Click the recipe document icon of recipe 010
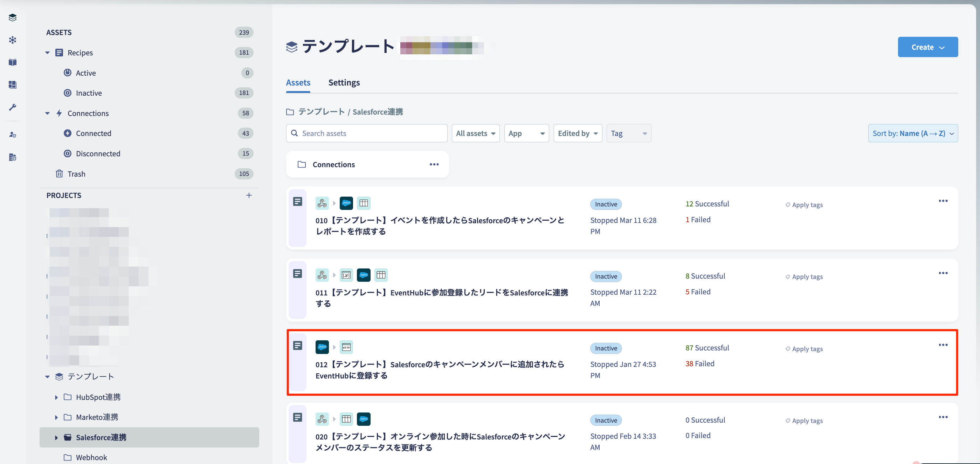This screenshot has height=464, width=980. (297, 202)
